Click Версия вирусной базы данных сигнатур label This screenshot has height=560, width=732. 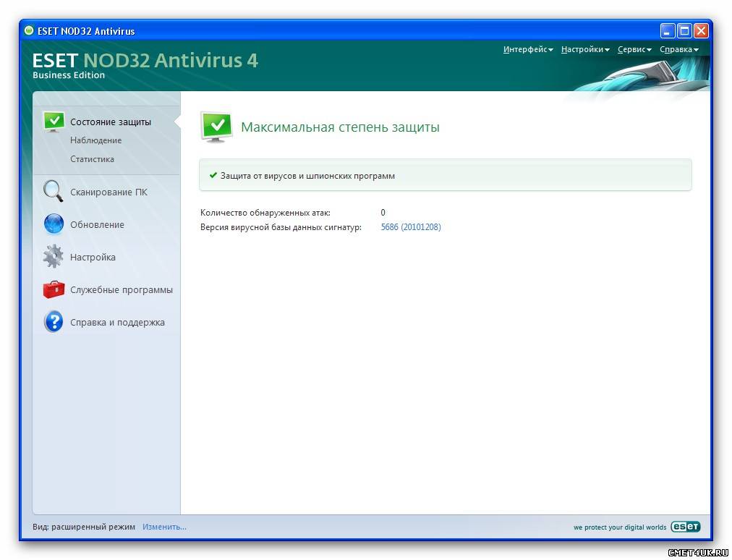pos(281,227)
